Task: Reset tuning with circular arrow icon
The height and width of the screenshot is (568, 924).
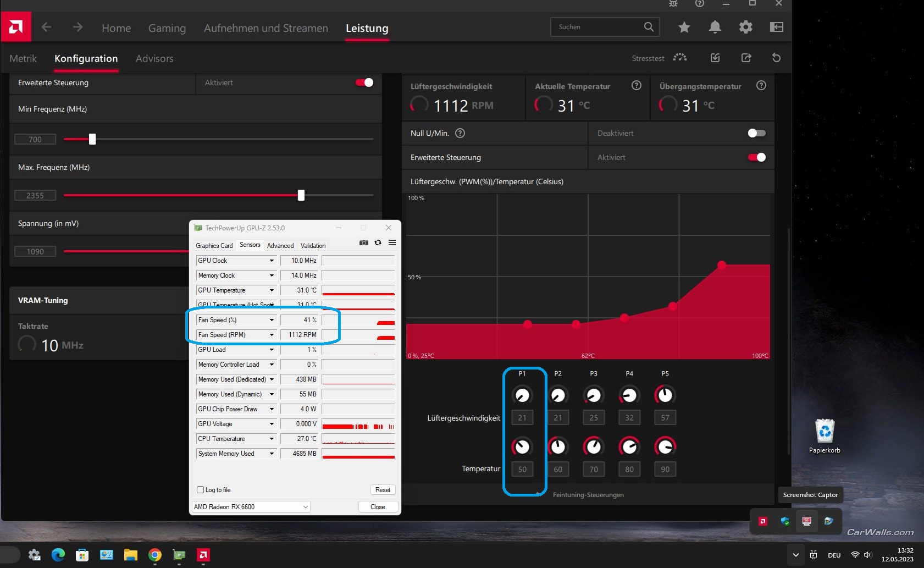Action: pyautogui.click(x=776, y=58)
